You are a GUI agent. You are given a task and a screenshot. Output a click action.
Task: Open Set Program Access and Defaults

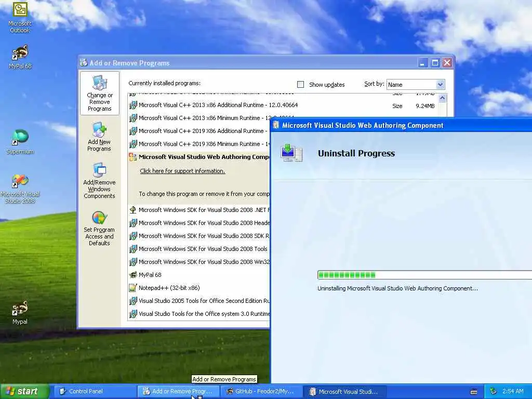coord(99,229)
